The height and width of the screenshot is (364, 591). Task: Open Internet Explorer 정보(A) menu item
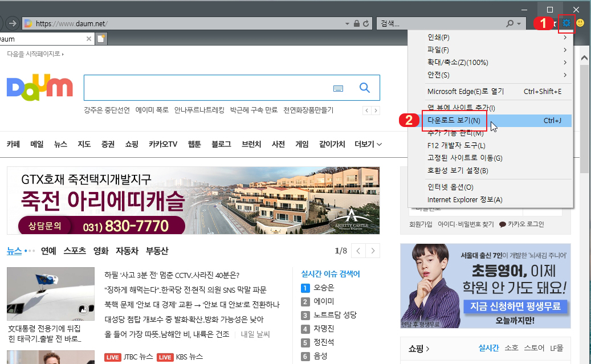[x=490, y=200]
